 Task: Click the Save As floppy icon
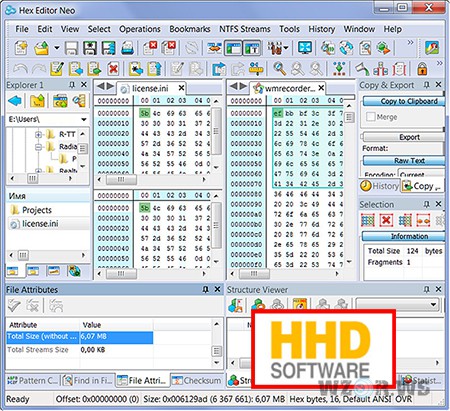[x=90, y=48]
